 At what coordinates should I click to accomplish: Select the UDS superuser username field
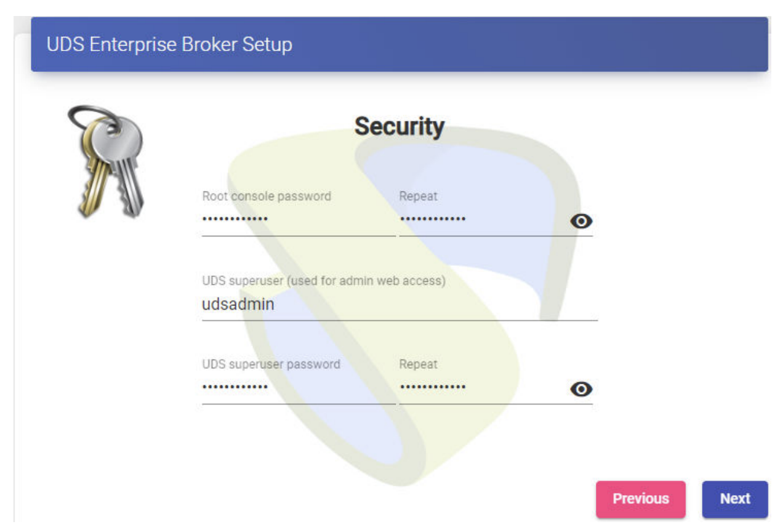tap(399, 304)
